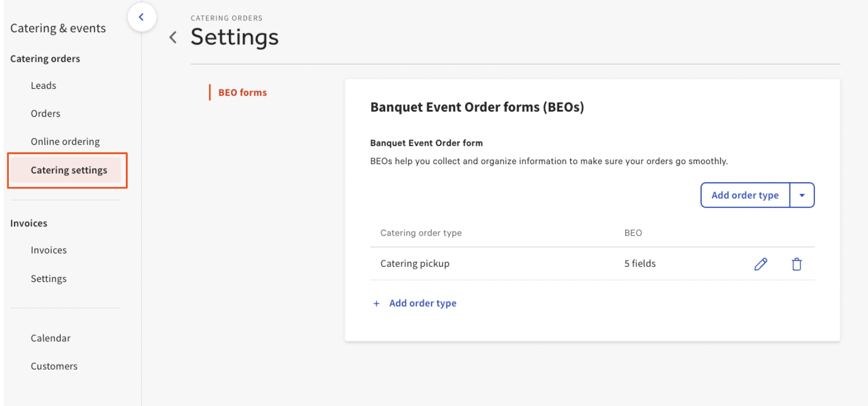This screenshot has width=868, height=406.
Task: Click the plus icon beside Add order type
Action: tap(376, 303)
